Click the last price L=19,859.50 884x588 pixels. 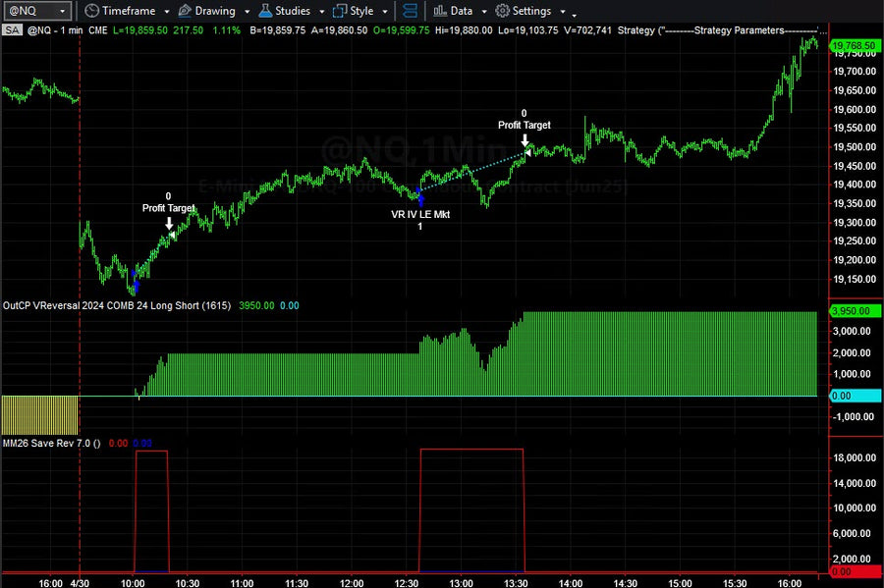(x=140, y=30)
